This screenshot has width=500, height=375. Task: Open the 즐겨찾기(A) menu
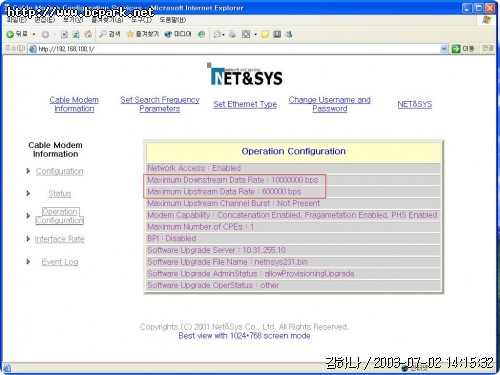pos(107,20)
